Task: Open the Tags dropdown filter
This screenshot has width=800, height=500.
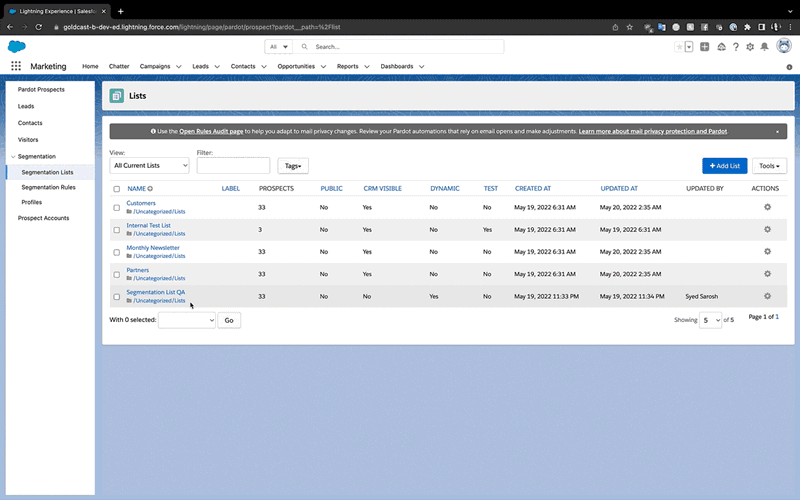Action: pyautogui.click(x=293, y=166)
